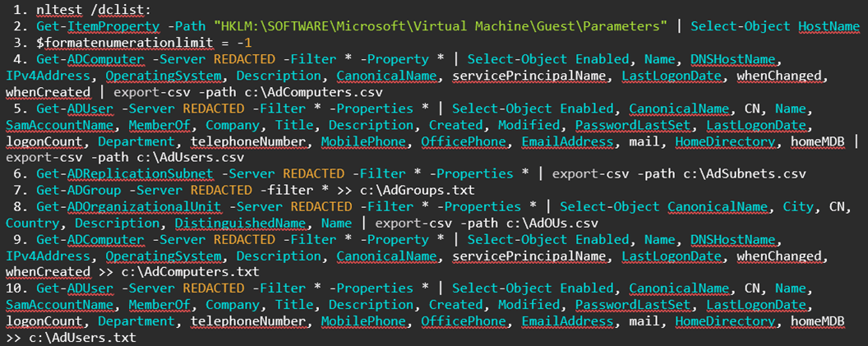Click HostName at end of line 2

pos(829,26)
